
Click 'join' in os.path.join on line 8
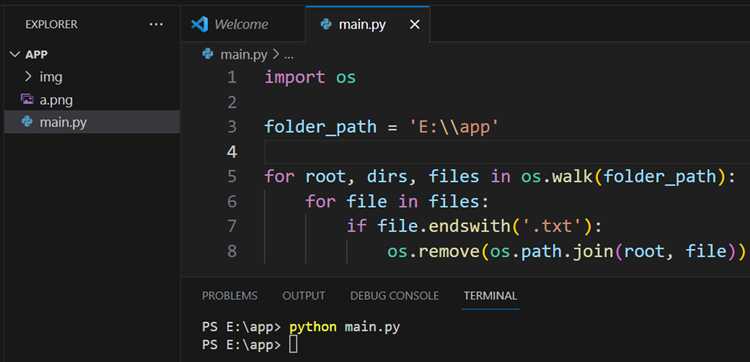tap(593, 251)
